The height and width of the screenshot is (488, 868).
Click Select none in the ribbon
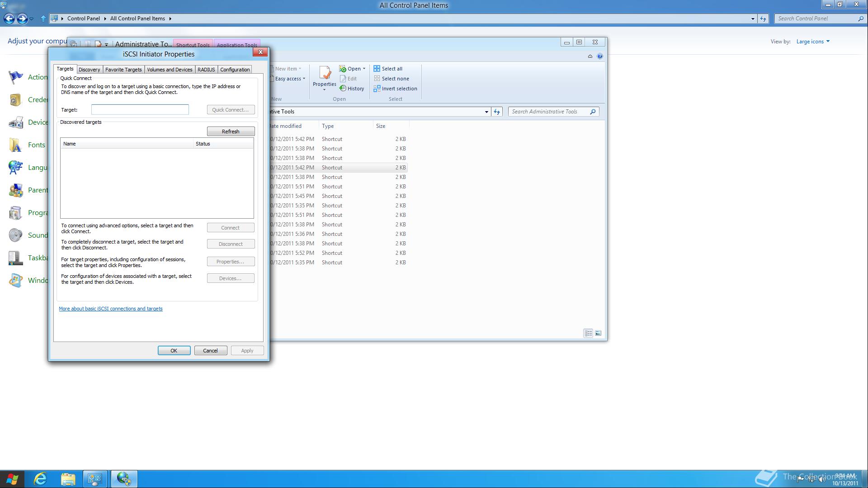point(392,79)
